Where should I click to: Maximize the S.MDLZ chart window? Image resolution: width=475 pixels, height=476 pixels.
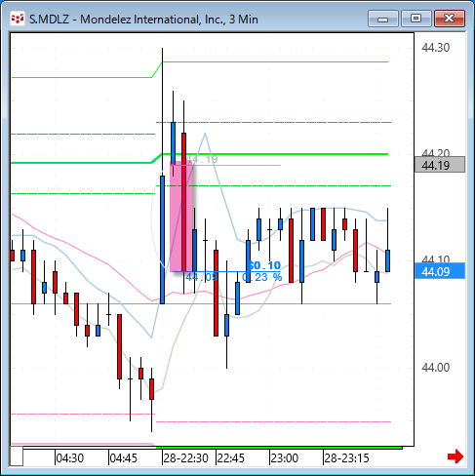coord(416,19)
